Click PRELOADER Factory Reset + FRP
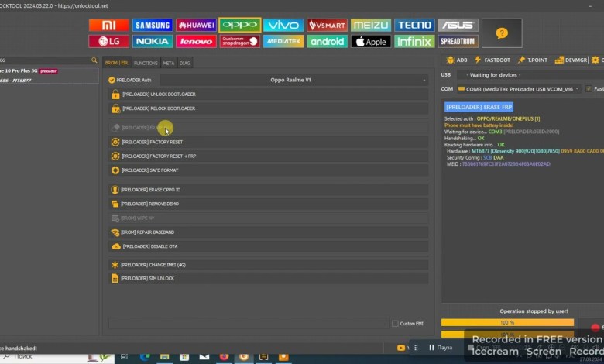 pyautogui.click(x=267, y=156)
